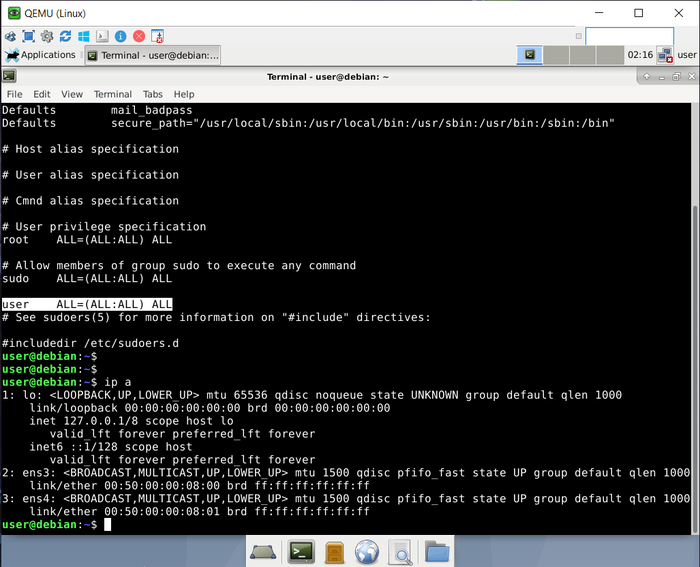
Task: Click the blue refresh arrows icon
Action: (65, 36)
